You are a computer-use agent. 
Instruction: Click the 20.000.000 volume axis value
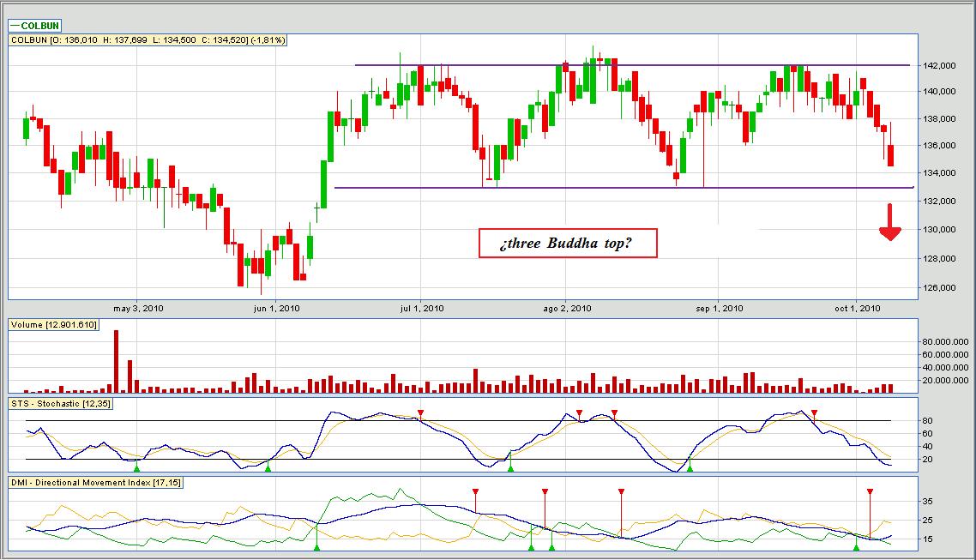click(x=945, y=381)
